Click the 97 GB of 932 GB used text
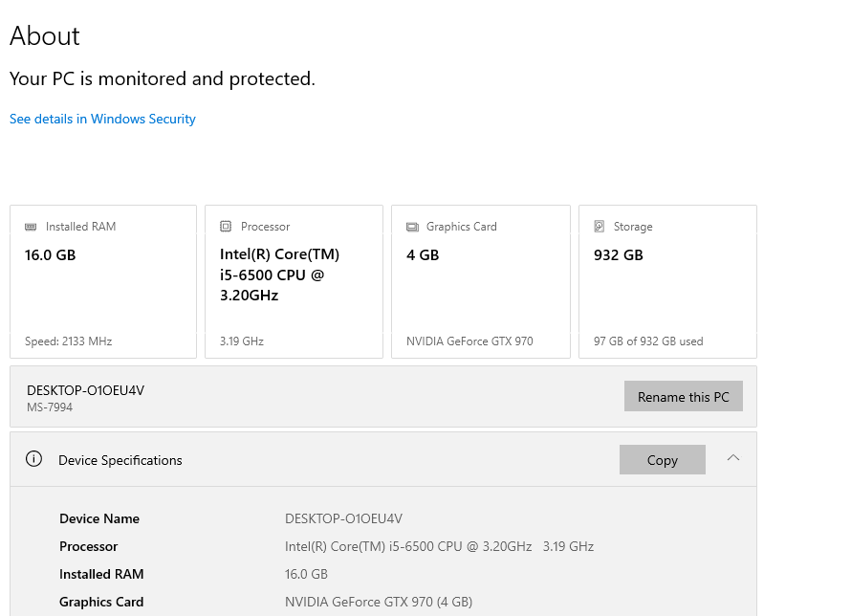Image resolution: width=851 pixels, height=616 pixels. (648, 341)
